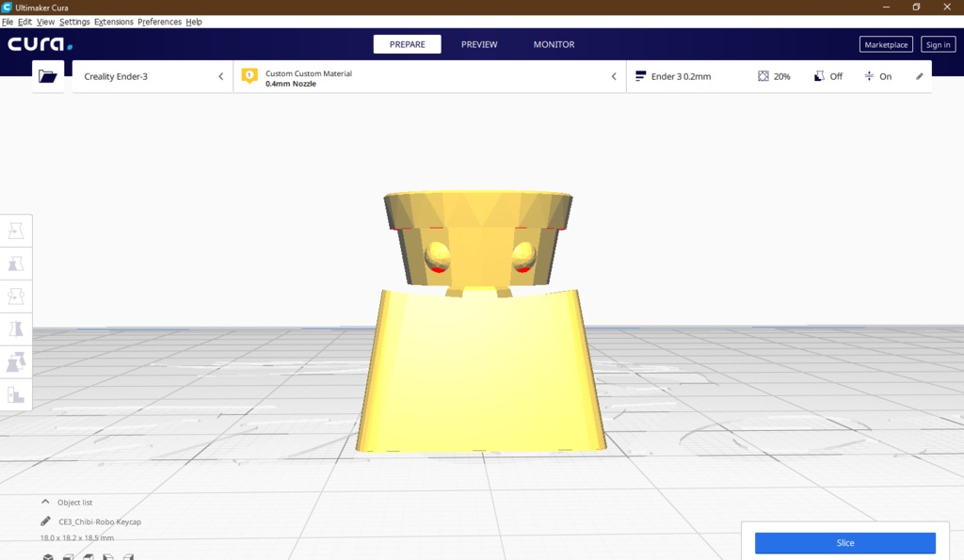Select the Mirror tool in left toolbar
Viewport: 964px width, 560px height.
tap(16, 329)
